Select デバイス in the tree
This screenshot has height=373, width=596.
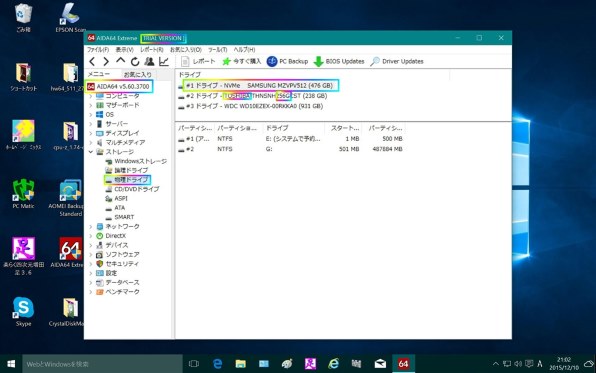pos(112,245)
